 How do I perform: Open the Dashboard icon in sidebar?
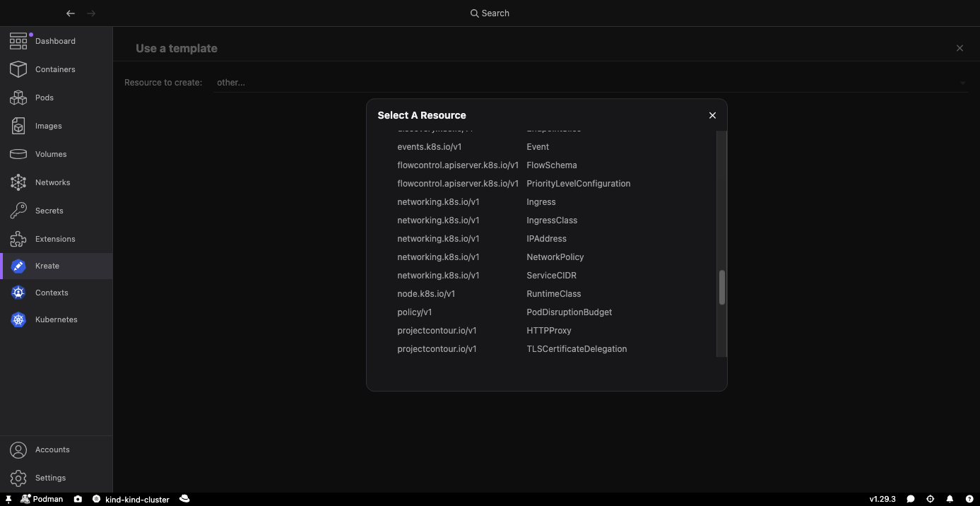(18, 41)
